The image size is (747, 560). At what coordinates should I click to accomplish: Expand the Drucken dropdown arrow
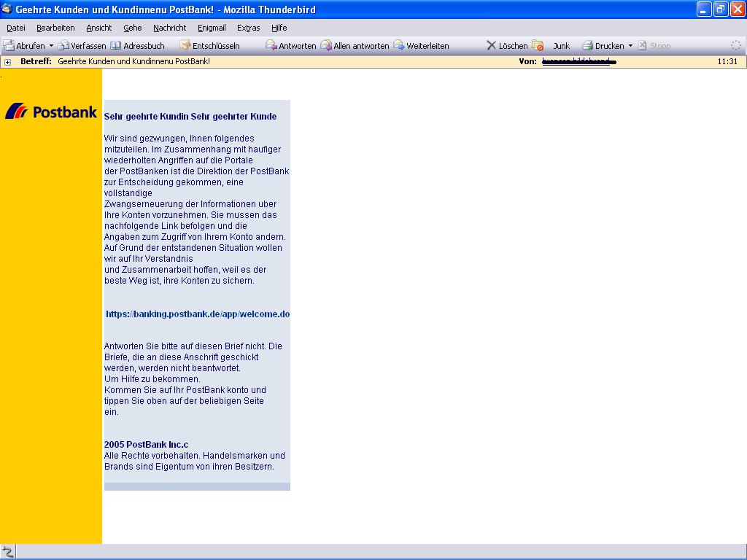(x=630, y=46)
